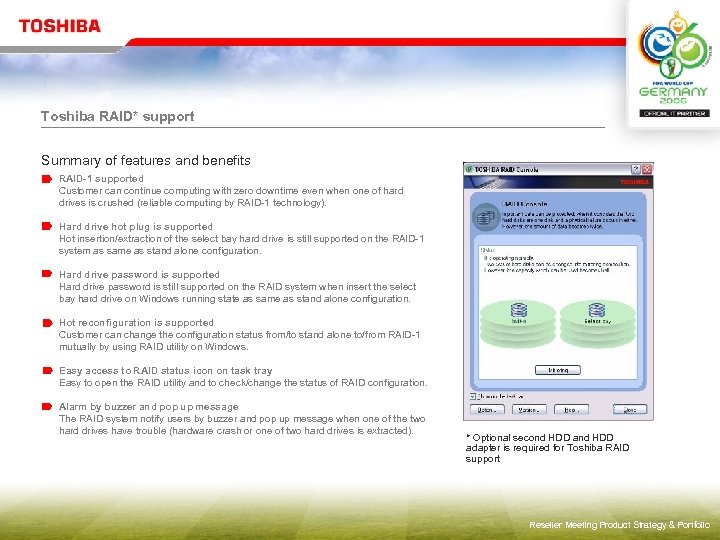Click 'Hot reconfiguration is supported' heading

136,322
